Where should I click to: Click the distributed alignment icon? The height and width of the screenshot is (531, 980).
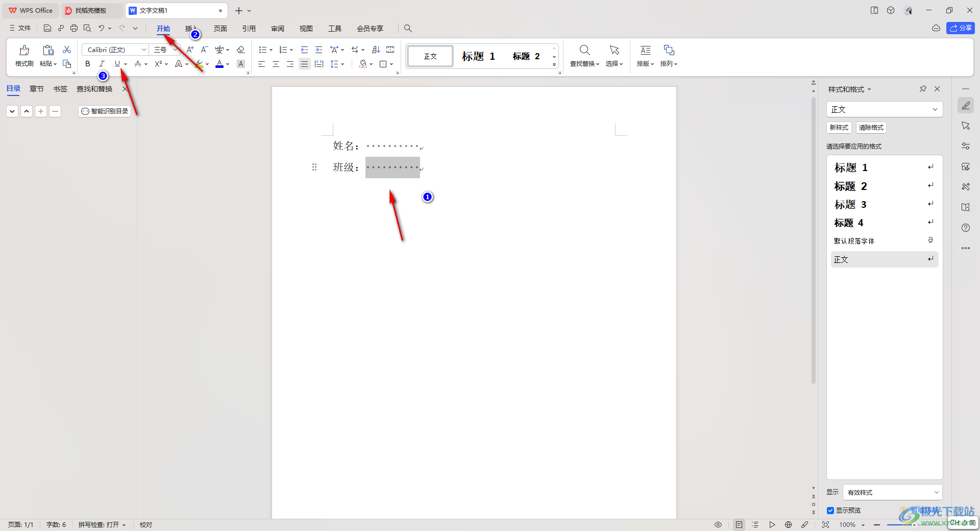tap(318, 64)
